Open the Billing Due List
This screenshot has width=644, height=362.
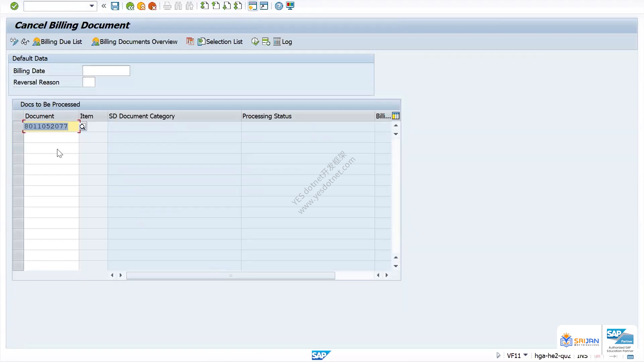tap(57, 42)
